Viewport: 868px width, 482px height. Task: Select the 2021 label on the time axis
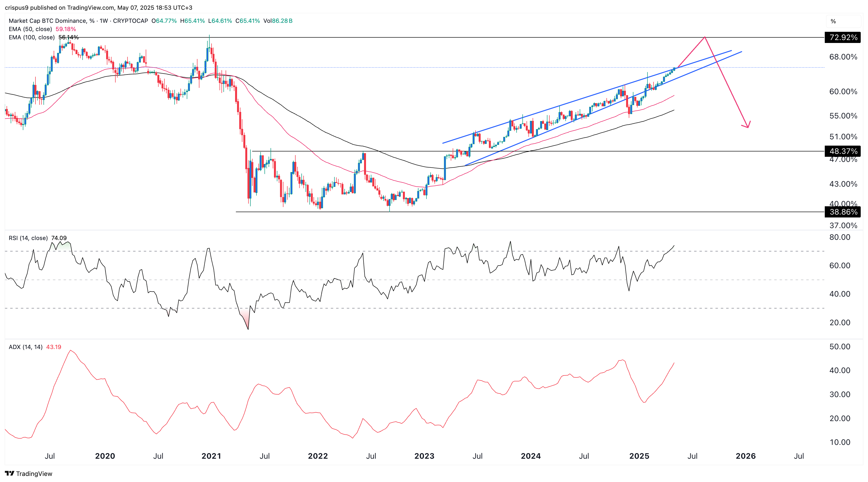[212, 456]
